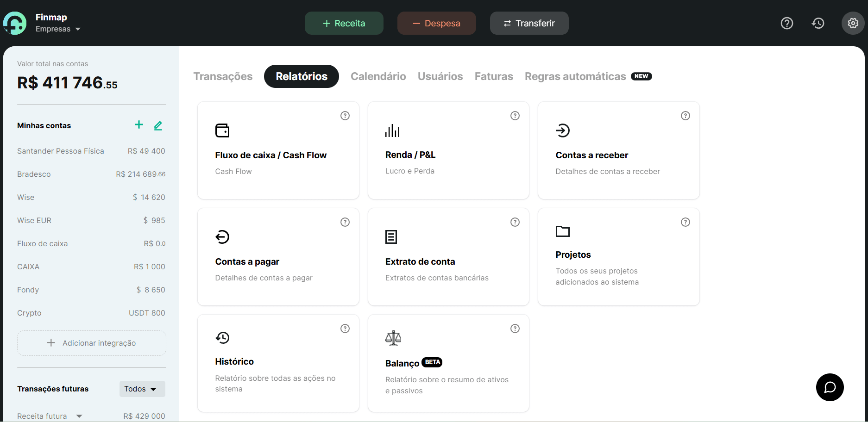This screenshot has width=868, height=422.
Task: Click the Projetos folder icon
Action: pyautogui.click(x=563, y=231)
